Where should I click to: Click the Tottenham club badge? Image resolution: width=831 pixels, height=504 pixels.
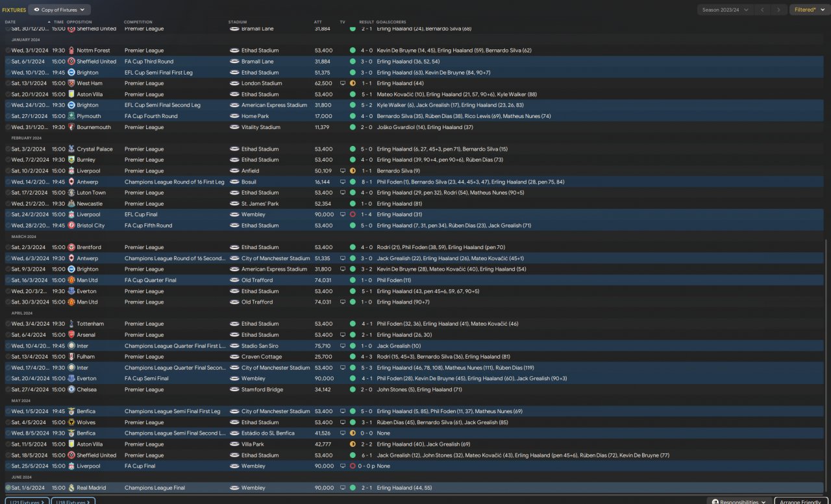[71, 324]
